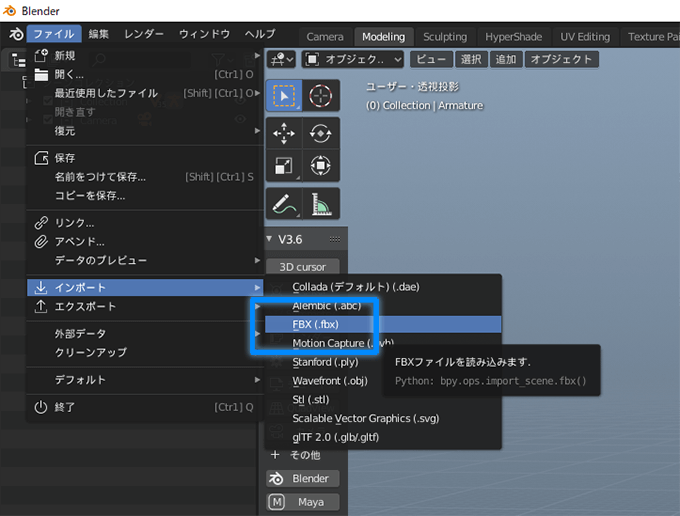Expand データのプレビュー submenu
680x516 pixels.
pos(145,260)
